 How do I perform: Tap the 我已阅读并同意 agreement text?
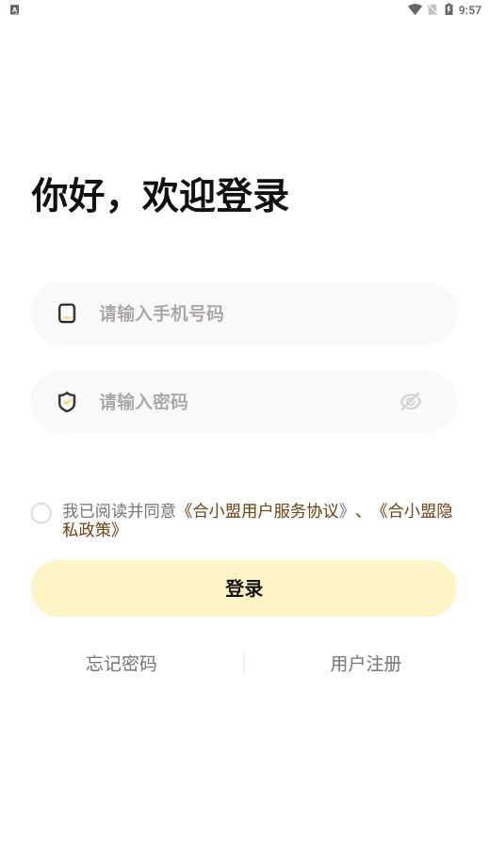pyautogui.click(x=119, y=510)
